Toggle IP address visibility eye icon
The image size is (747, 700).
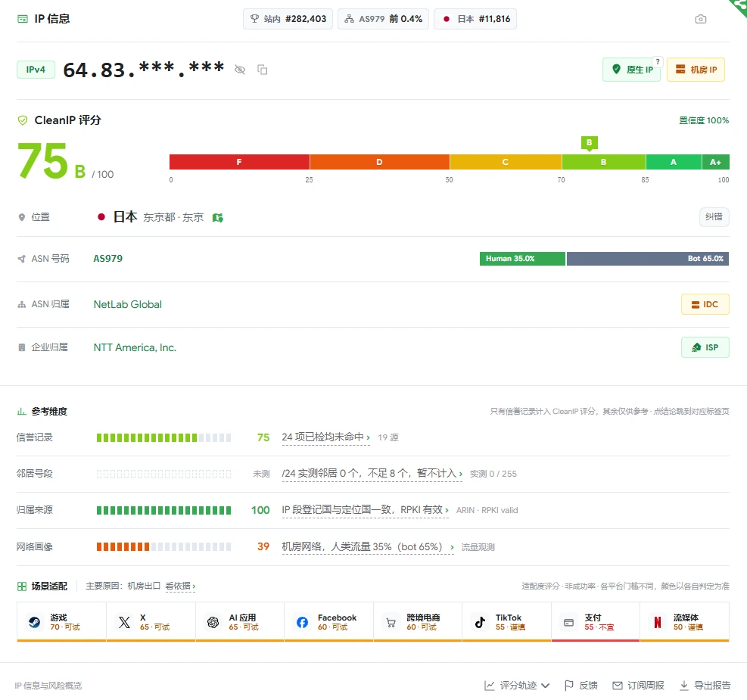240,70
